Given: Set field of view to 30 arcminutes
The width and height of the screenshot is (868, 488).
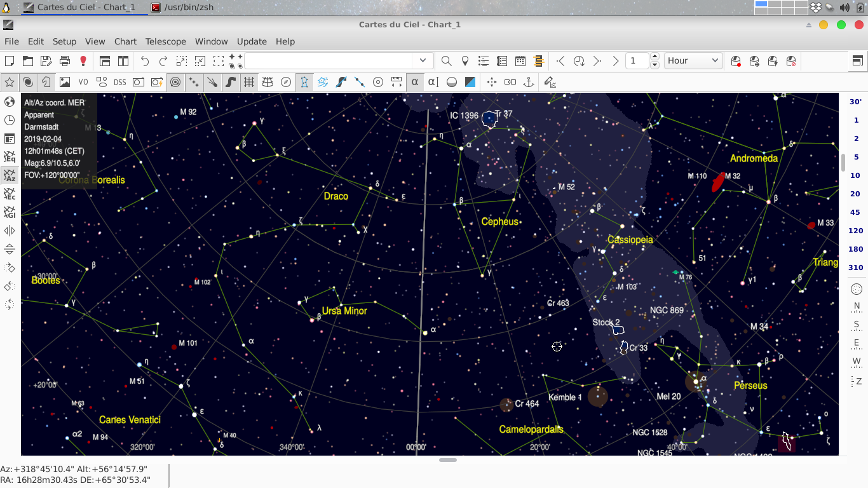Looking at the screenshot, I should (856, 102).
